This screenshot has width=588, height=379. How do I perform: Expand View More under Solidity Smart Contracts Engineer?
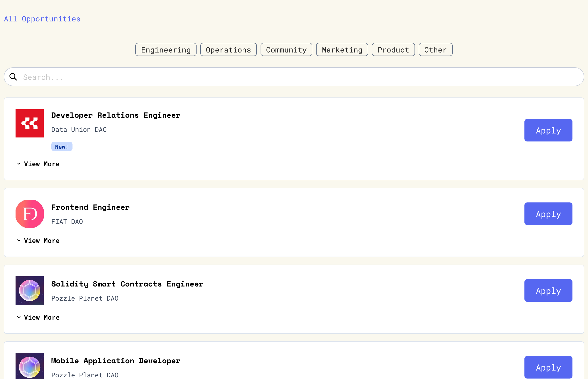pos(38,318)
